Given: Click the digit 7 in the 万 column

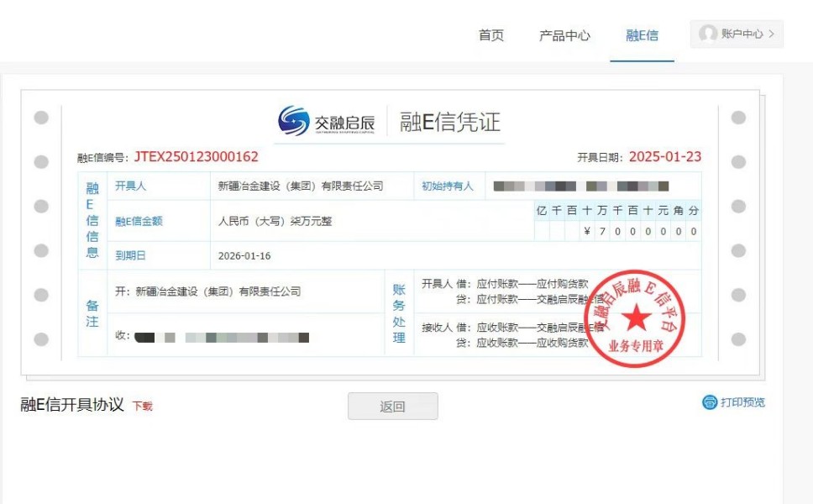Looking at the screenshot, I should click(602, 231).
